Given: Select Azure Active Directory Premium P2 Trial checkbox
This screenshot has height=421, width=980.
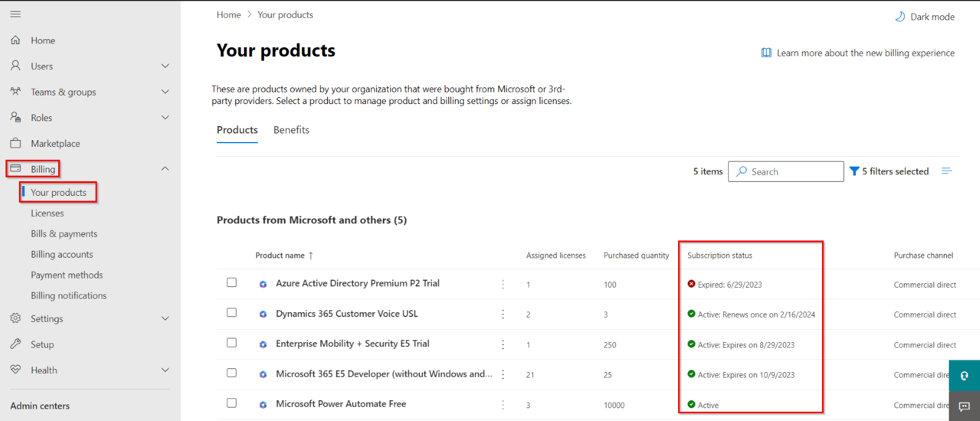Looking at the screenshot, I should coord(232,283).
